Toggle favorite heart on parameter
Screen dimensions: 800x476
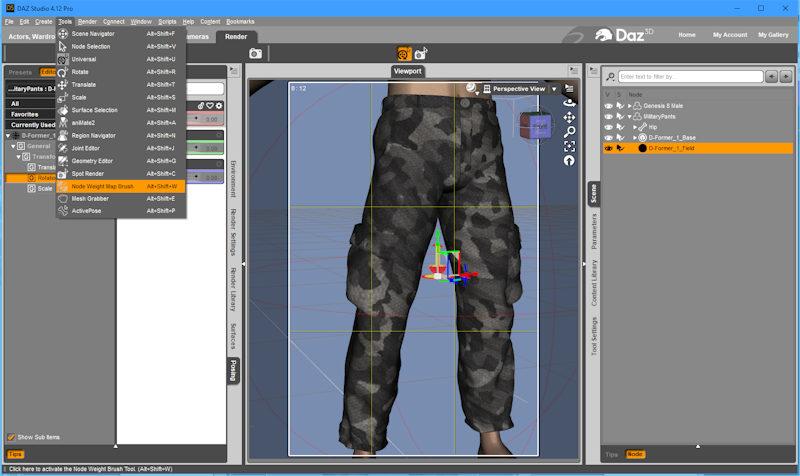point(210,106)
